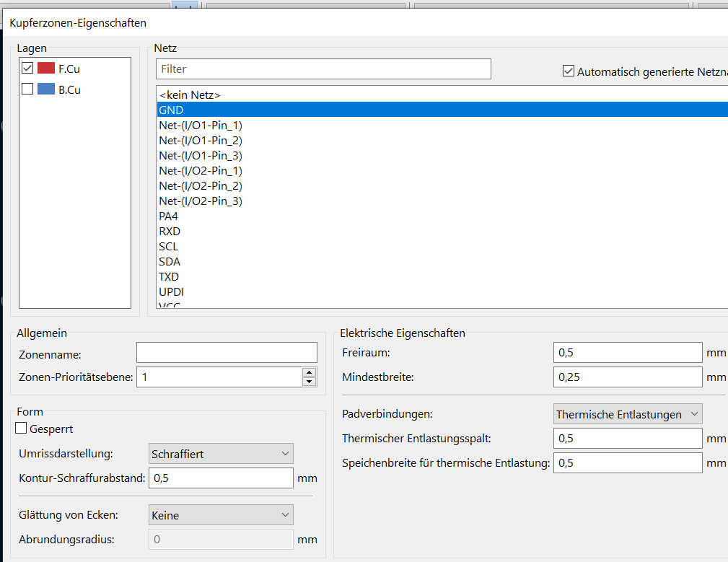Increase the Zonen-Prioritätsebene with up arrow
Screen dimensions: 728x562
point(310,372)
